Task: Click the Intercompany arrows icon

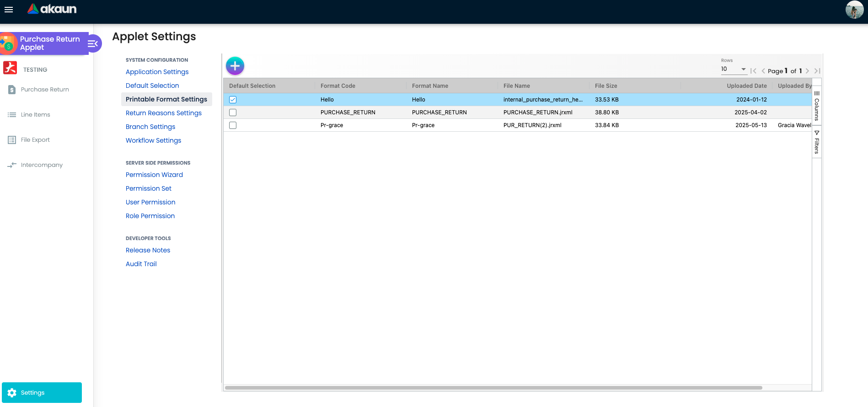Action: click(12, 165)
